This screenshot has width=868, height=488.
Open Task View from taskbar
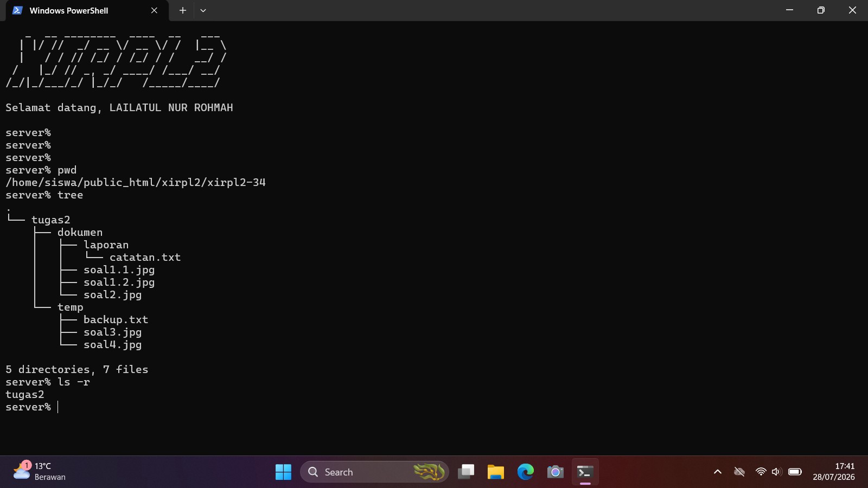(466, 472)
